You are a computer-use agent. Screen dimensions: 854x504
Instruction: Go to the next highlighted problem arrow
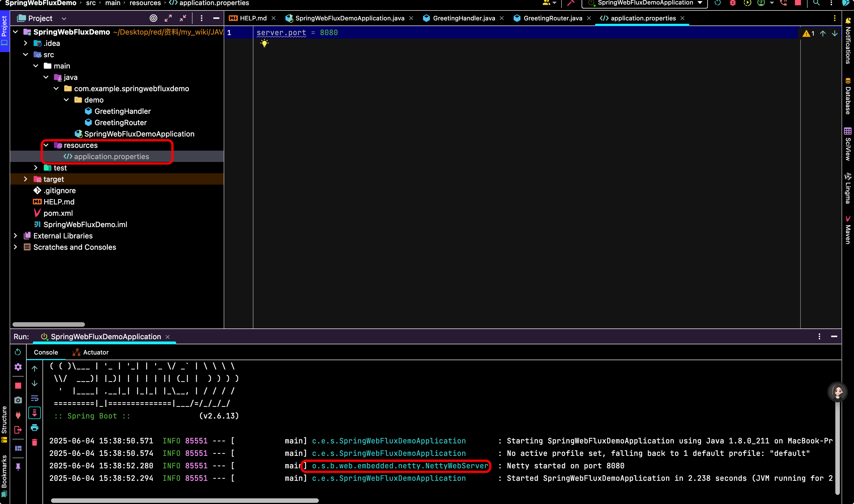click(x=835, y=33)
